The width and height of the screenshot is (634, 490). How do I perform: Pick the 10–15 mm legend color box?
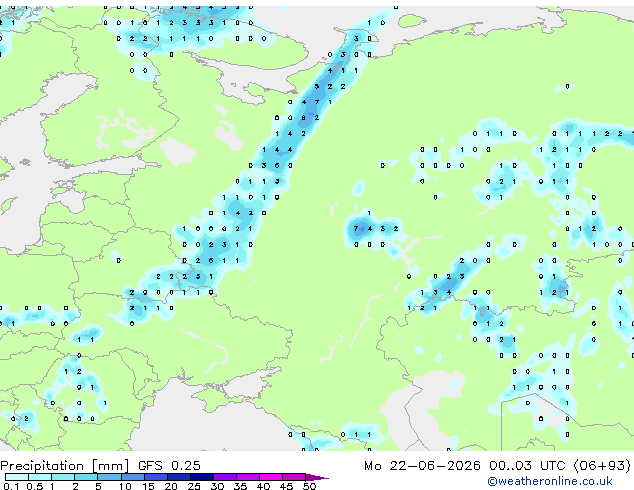[x=133, y=477]
